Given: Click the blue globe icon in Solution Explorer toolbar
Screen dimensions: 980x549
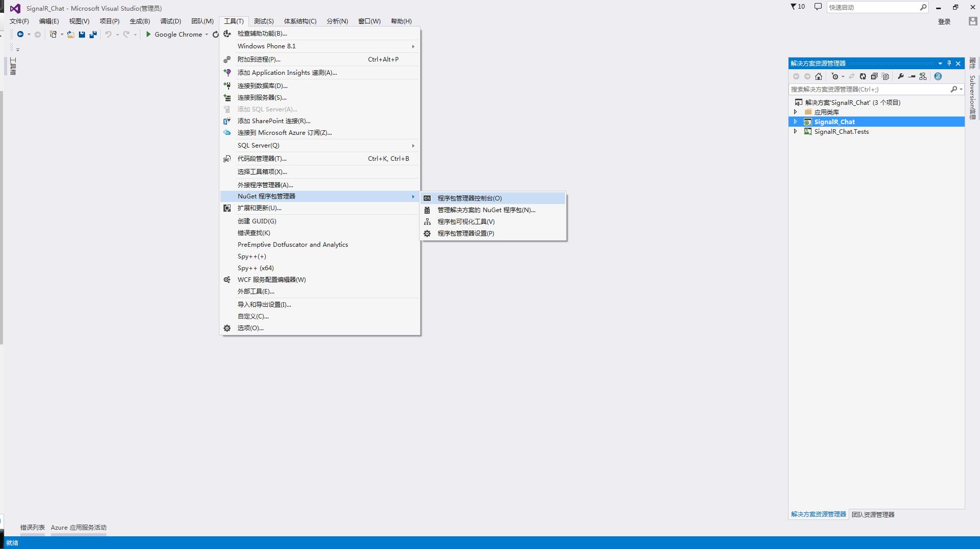Looking at the screenshot, I should [938, 76].
